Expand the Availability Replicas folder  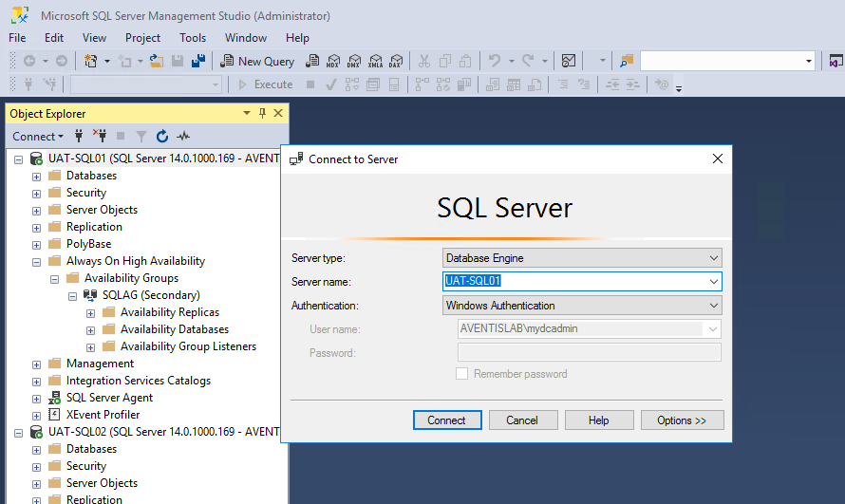(90, 313)
